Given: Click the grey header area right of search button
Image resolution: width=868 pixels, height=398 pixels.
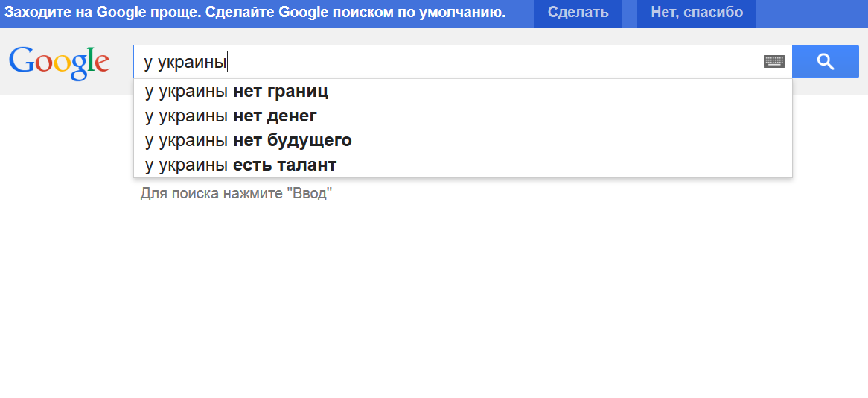Looking at the screenshot, I should tap(863, 61).
